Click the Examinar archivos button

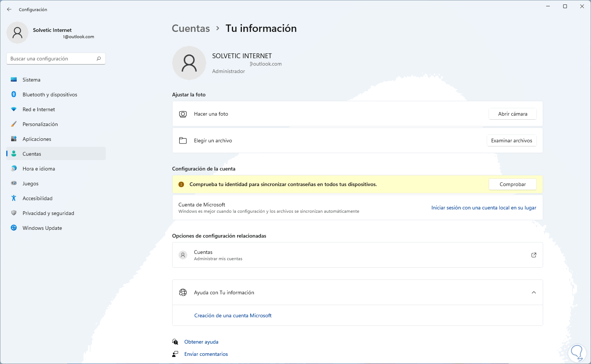[512, 140]
